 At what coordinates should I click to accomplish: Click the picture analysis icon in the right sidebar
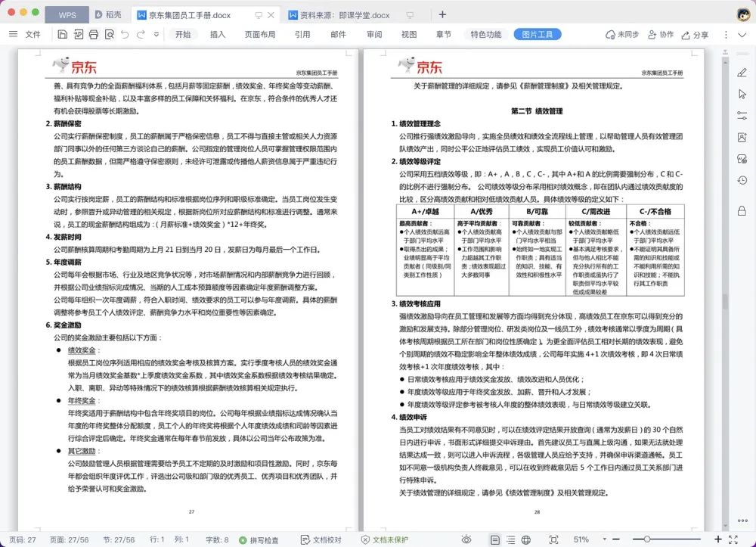pyautogui.click(x=742, y=159)
